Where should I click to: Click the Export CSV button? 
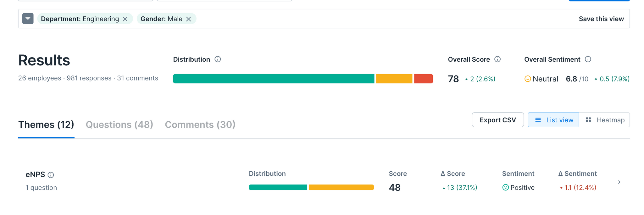coord(498,120)
